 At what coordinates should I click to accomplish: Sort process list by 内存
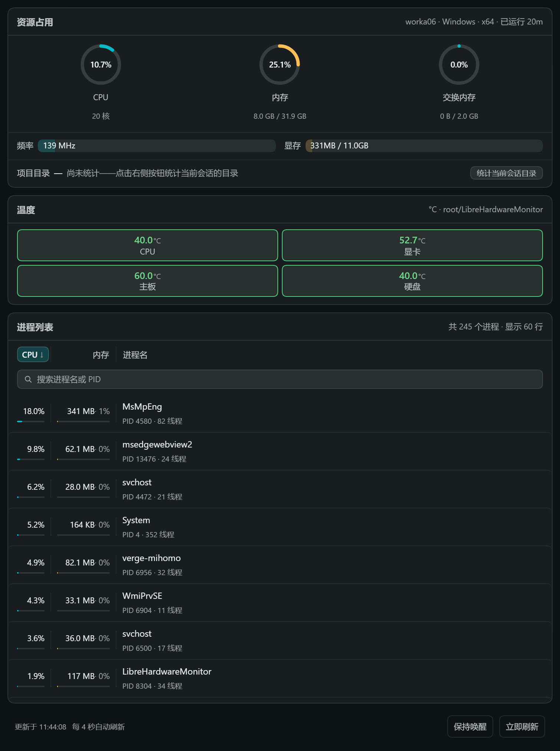(x=101, y=355)
